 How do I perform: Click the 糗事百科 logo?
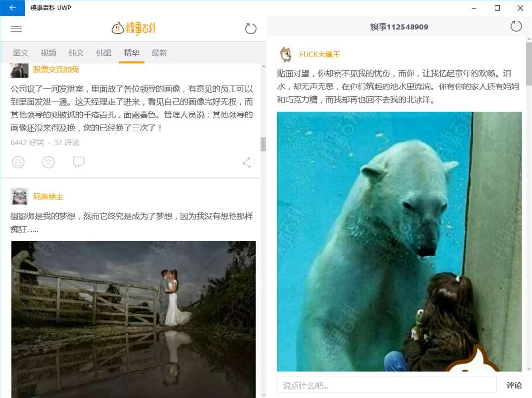coord(134,28)
